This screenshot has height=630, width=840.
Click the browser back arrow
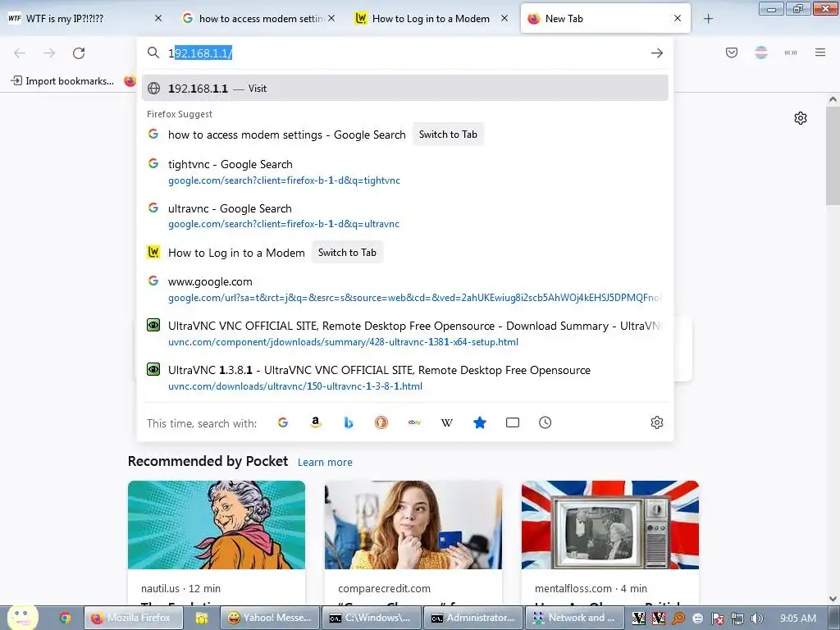point(20,53)
